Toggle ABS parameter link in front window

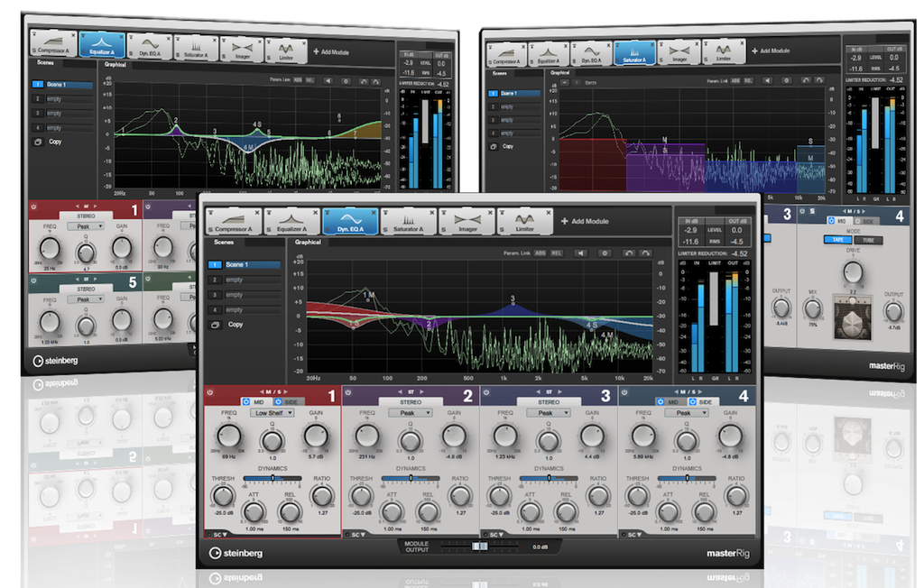(540, 253)
